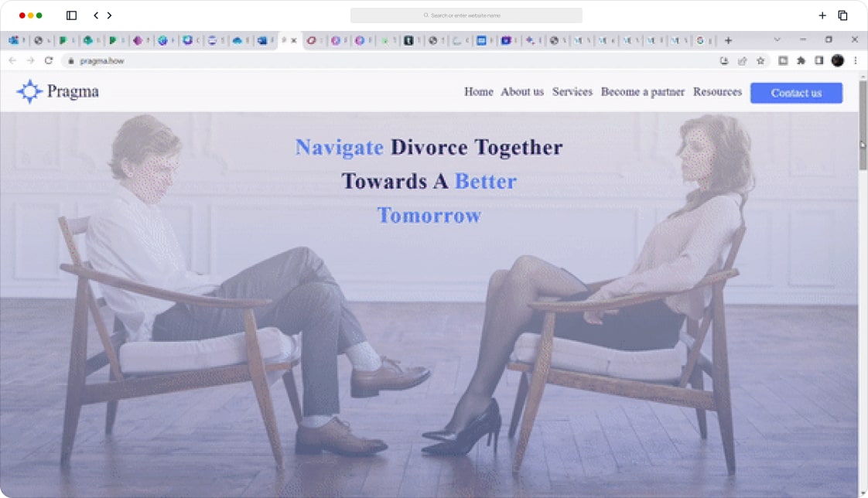Open the Chrome three-dot menu
This screenshot has height=498, width=868.
coord(856,60)
